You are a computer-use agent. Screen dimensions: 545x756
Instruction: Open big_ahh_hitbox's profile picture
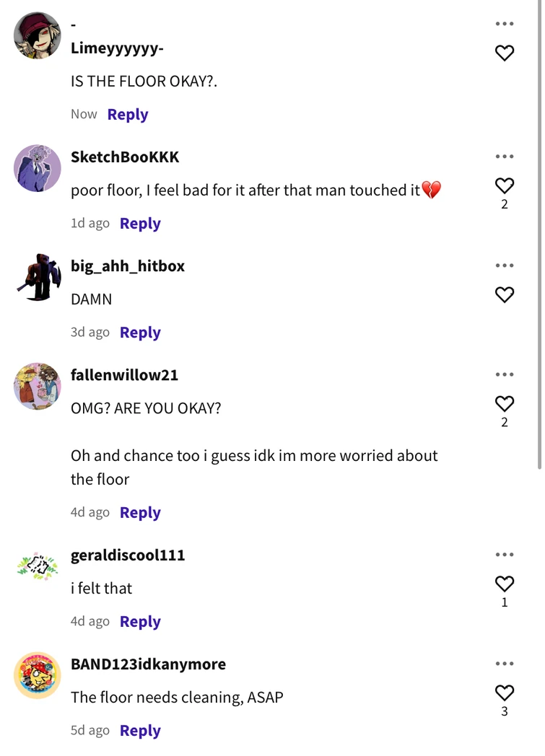pos(38,277)
